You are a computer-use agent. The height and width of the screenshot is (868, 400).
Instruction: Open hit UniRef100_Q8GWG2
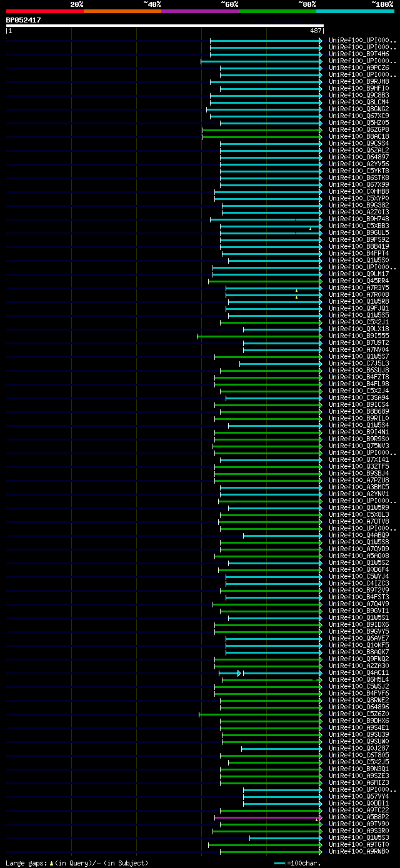pos(359,109)
